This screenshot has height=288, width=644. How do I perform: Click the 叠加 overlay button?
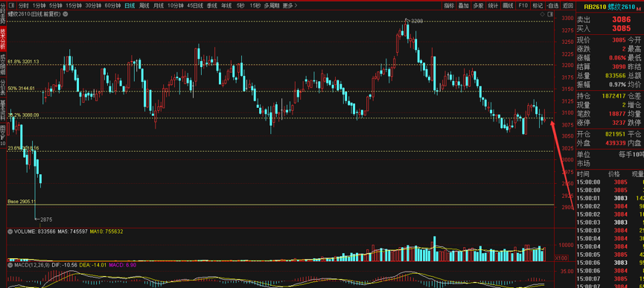(464, 6)
